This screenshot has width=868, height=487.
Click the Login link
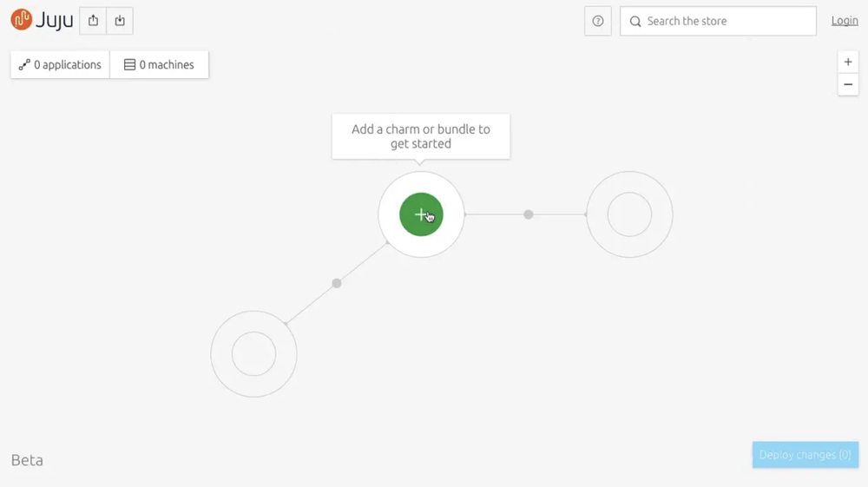[x=845, y=21]
